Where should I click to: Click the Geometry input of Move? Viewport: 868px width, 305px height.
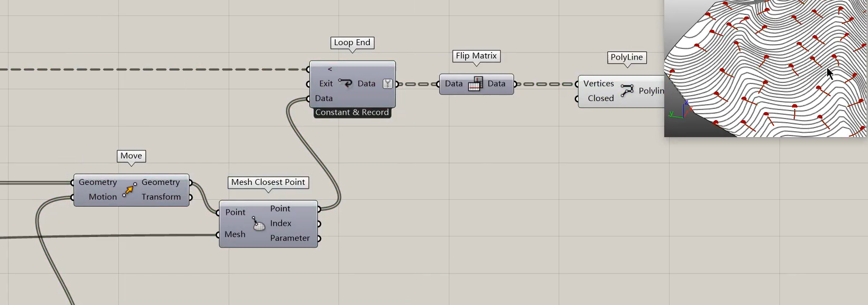pos(98,182)
